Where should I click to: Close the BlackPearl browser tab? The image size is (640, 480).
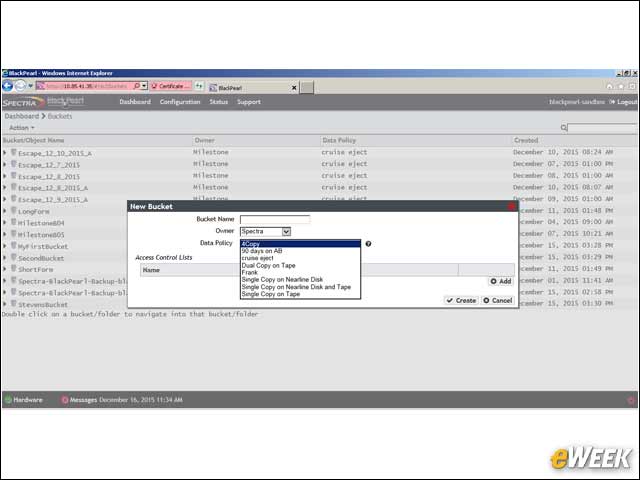(293, 88)
